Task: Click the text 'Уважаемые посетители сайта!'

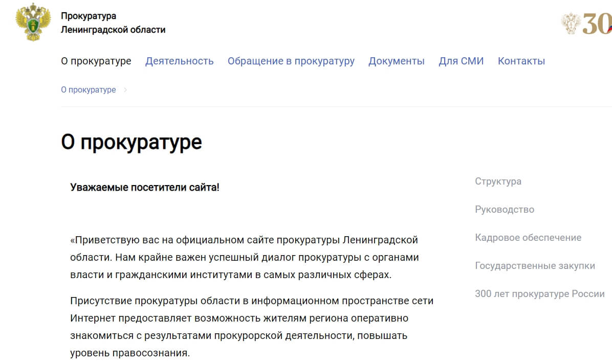Action: [145, 187]
